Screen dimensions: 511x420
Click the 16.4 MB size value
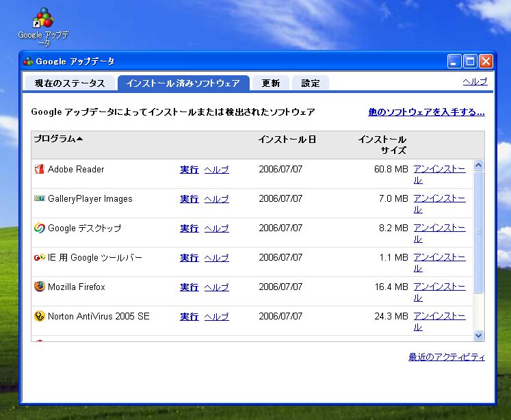click(391, 287)
